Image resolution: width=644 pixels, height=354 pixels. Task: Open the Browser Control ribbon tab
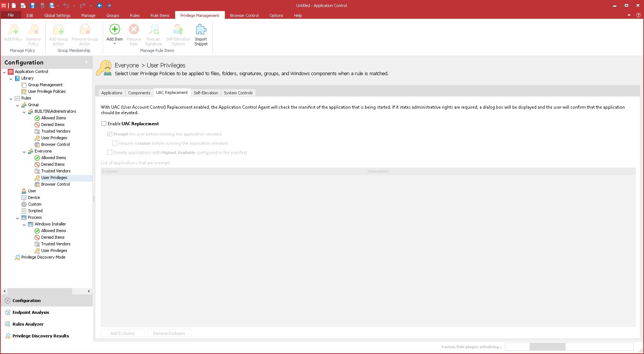tap(244, 15)
